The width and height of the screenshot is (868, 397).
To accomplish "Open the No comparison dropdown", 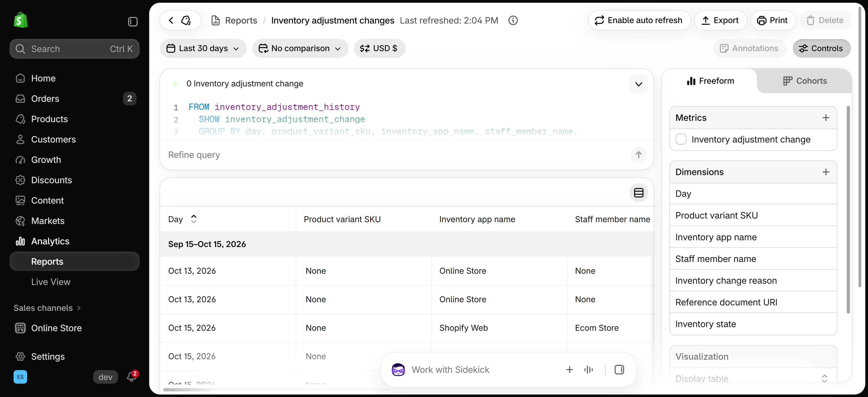I will [300, 48].
